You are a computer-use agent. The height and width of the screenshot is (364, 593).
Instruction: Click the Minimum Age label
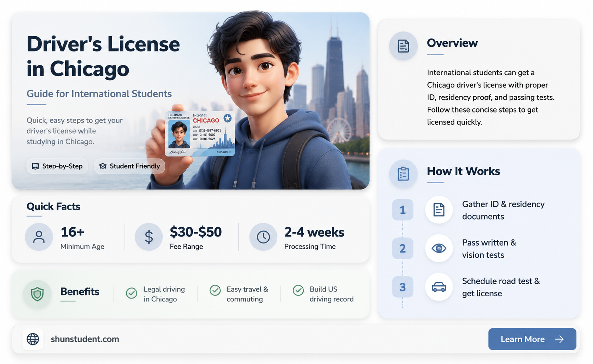pyautogui.click(x=82, y=247)
